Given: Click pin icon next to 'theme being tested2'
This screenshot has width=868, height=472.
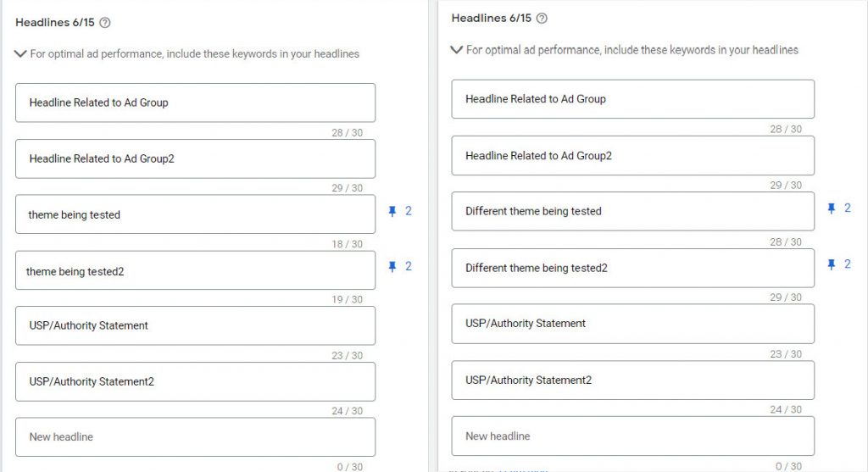Looking at the screenshot, I should coord(392,266).
